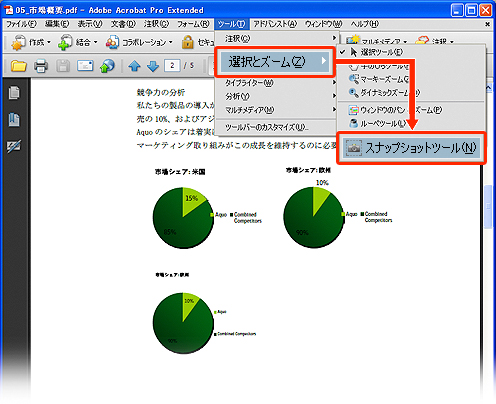The height and width of the screenshot is (404, 496).
Task: Click the email envelope icon
Action: coord(85,66)
